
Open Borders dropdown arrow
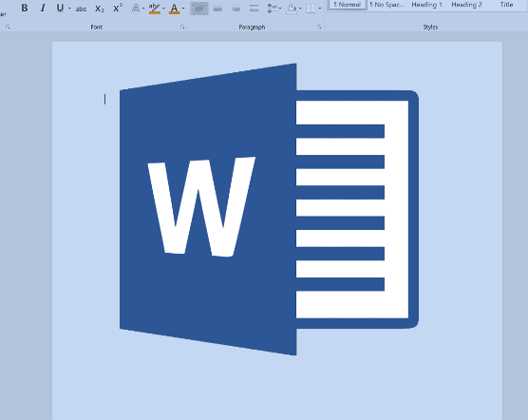click(x=320, y=9)
